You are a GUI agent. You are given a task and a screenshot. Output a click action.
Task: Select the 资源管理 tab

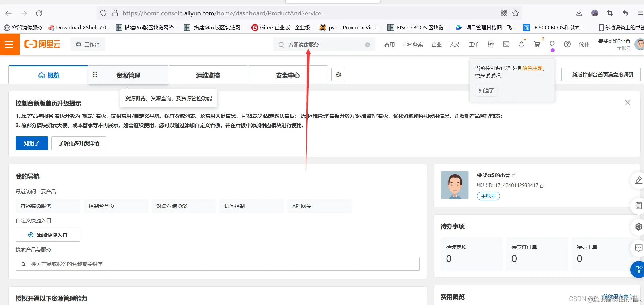coord(128,75)
